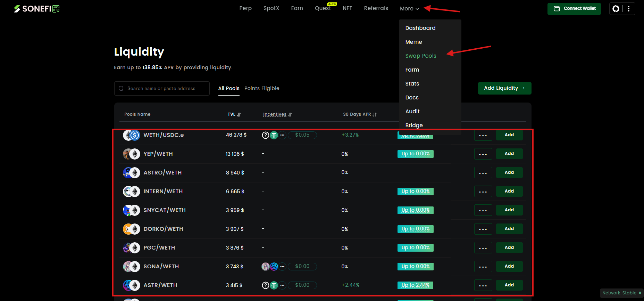644x301 pixels.
Task: Expand the More dropdown in navigation
Action: point(409,9)
